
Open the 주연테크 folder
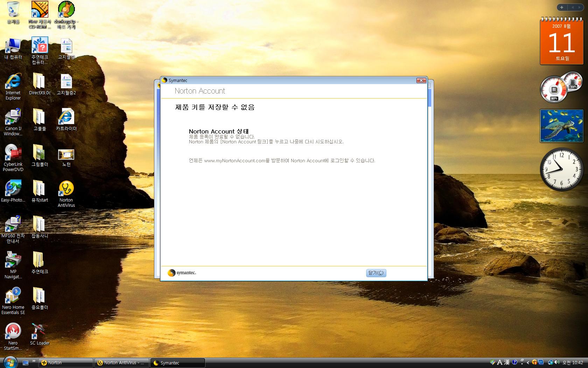pyautogui.click(x=40, y=263)
